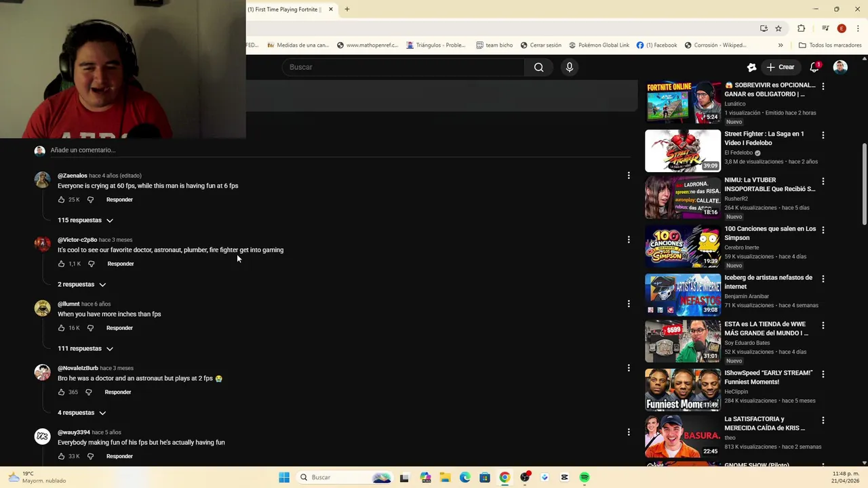
Task: Open YouTube notifications bell
Action: click(814, 67)
